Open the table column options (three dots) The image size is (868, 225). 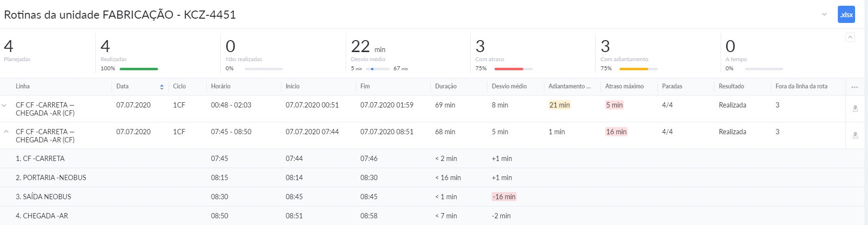[855, 87]
